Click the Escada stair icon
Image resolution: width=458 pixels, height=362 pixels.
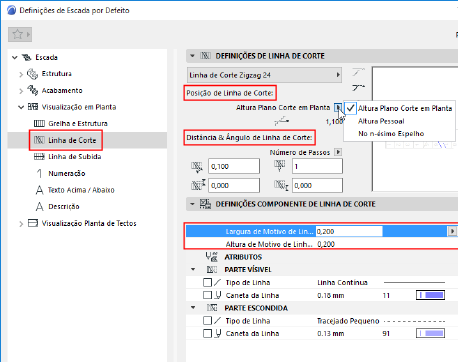tap(27, 57)
